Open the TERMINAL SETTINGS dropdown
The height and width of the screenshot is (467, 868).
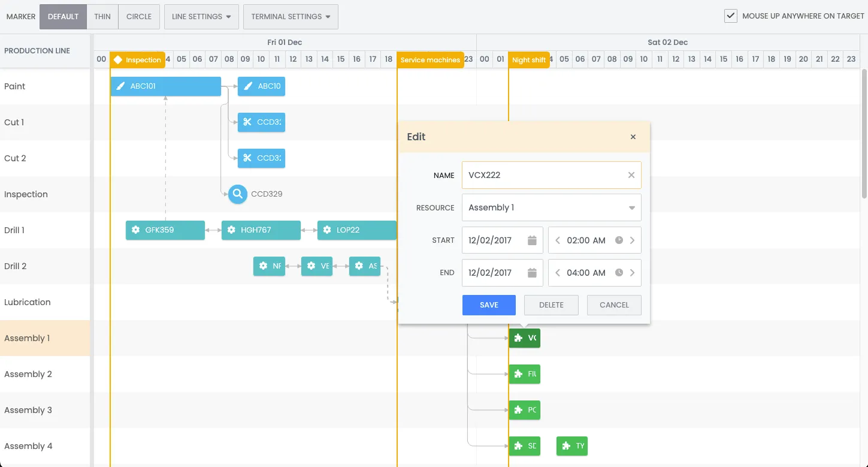coord(290,16)
